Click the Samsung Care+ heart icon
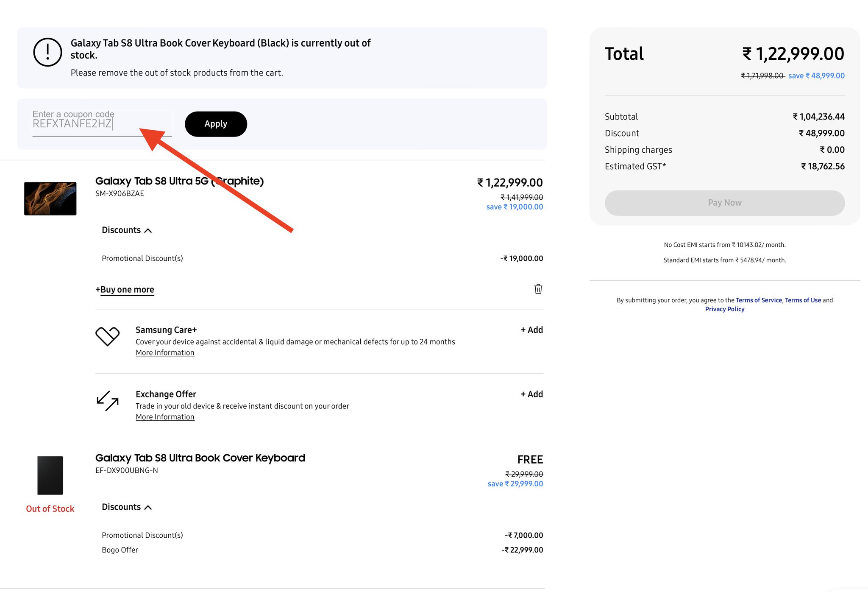The width and height of the screenshot is (868, 592). 107,336
